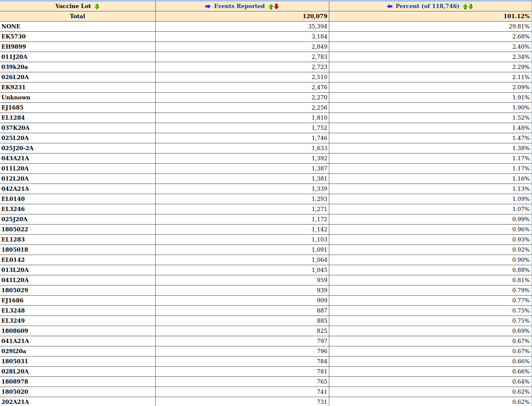Viewport: 532px width, 406px height.
Task: Open the Percent (of 118,746) header link
Action: pos(427,6)
